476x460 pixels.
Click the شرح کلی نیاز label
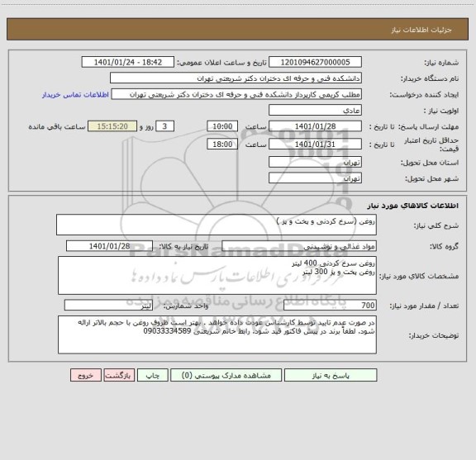(436, 225)
